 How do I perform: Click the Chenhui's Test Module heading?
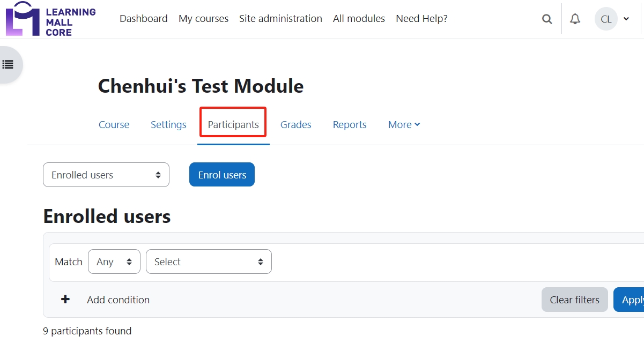point(201,86)
